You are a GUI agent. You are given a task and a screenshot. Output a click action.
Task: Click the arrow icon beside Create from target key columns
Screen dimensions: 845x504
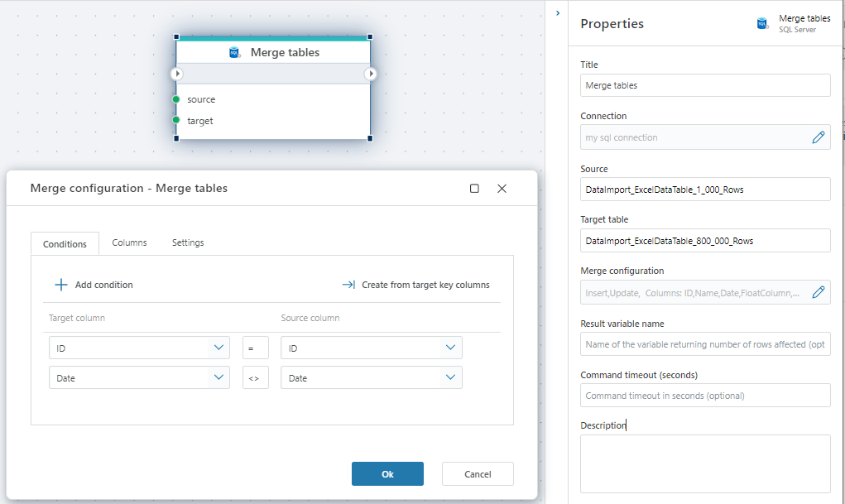[350, 285]
